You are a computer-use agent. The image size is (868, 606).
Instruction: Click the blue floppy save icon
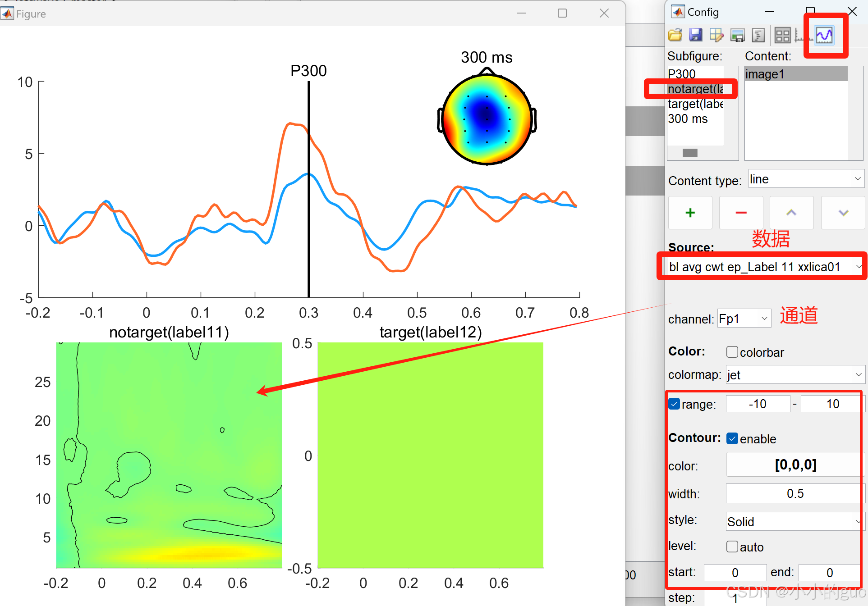point(696,35)
